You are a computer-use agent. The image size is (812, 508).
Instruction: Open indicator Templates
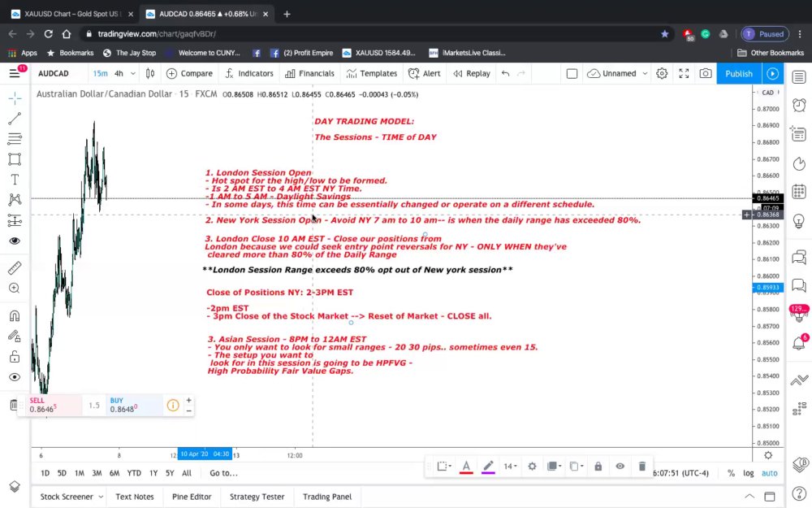pyautogui.click(x=372, y=74)
